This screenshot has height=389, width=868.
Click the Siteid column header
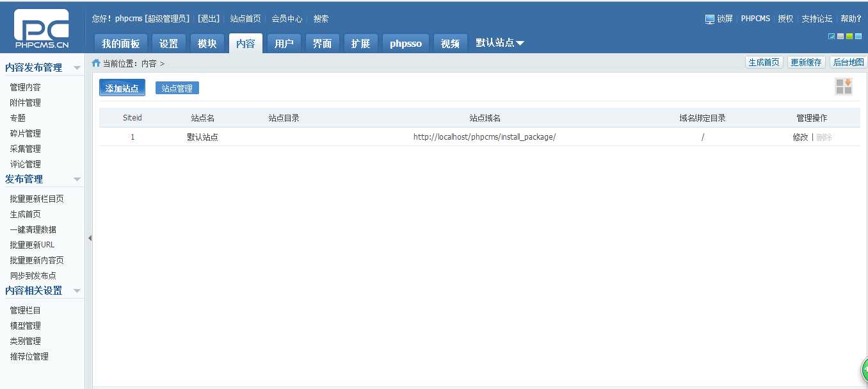[133, 118]
